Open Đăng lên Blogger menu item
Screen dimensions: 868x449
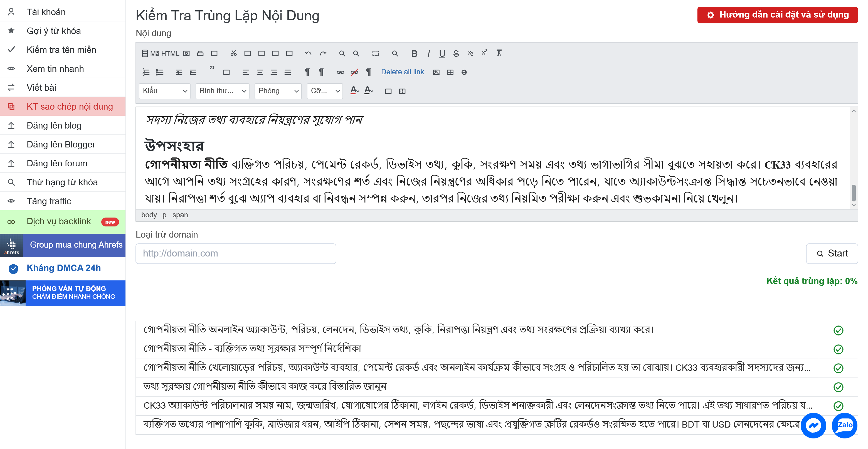coord(63,144)
